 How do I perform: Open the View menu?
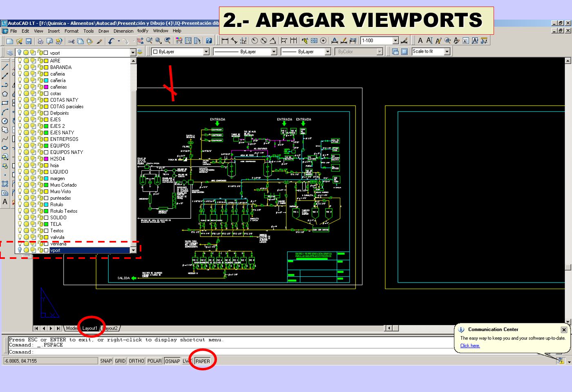coord(38,31)
